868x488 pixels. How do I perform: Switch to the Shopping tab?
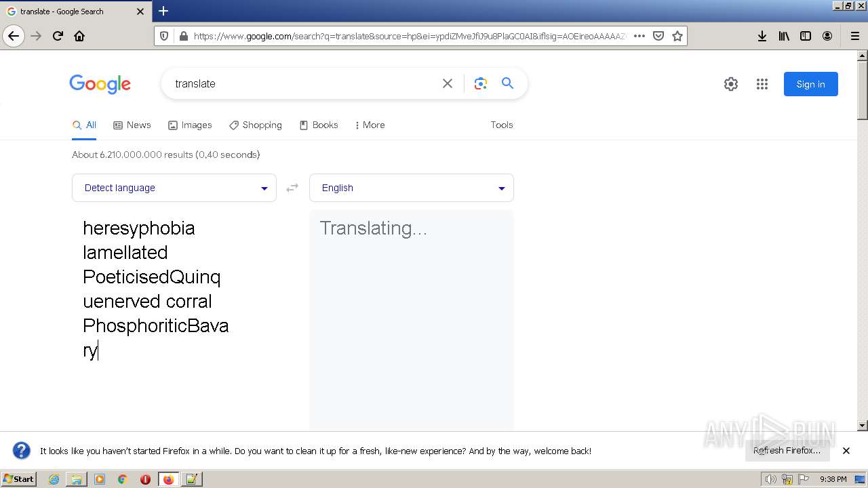point(256,125)
